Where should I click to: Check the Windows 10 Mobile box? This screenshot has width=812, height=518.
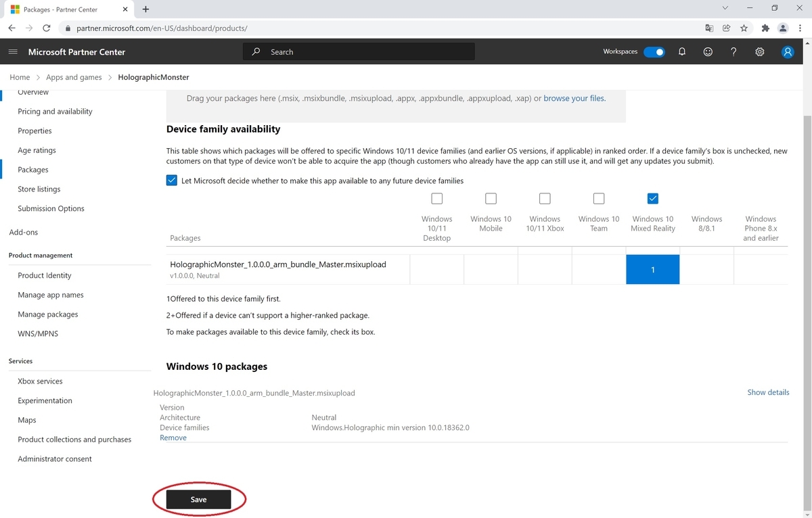[x=491, y=198]
